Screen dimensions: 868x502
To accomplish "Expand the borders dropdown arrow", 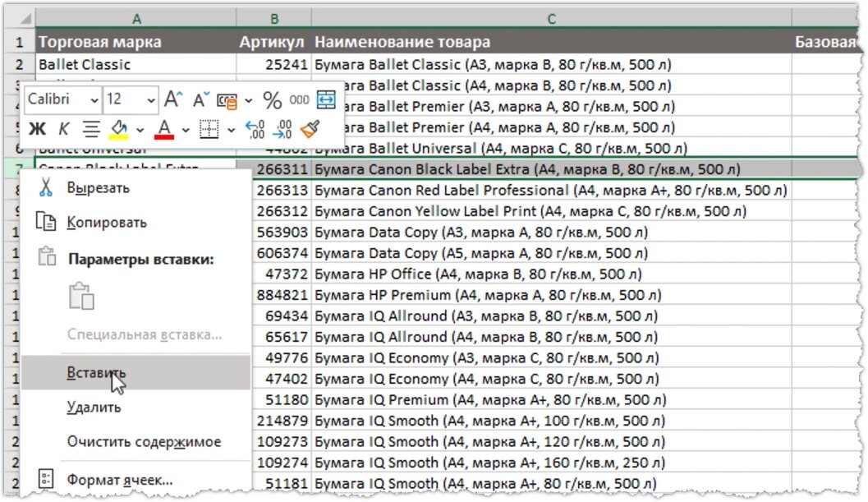I will tap(231, 130).
